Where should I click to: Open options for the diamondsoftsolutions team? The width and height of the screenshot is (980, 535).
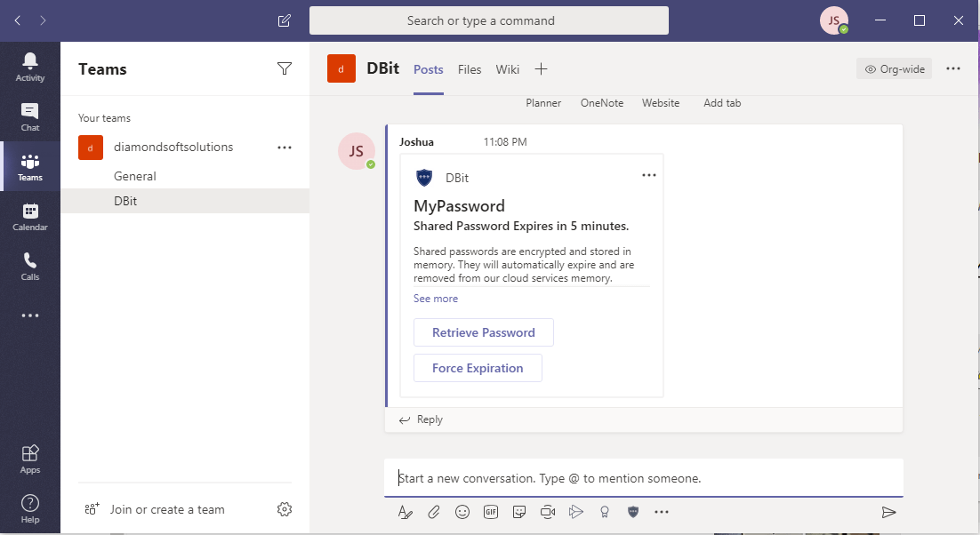tap(285, 147)
